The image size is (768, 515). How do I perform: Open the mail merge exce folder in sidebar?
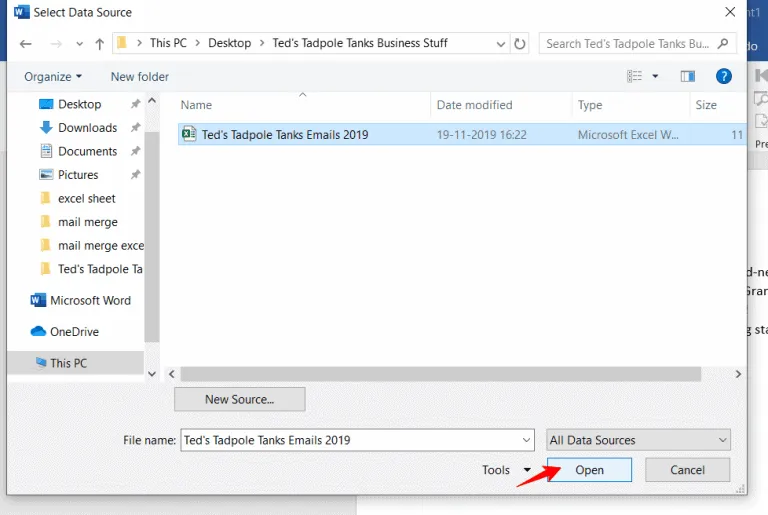point(100,245)
